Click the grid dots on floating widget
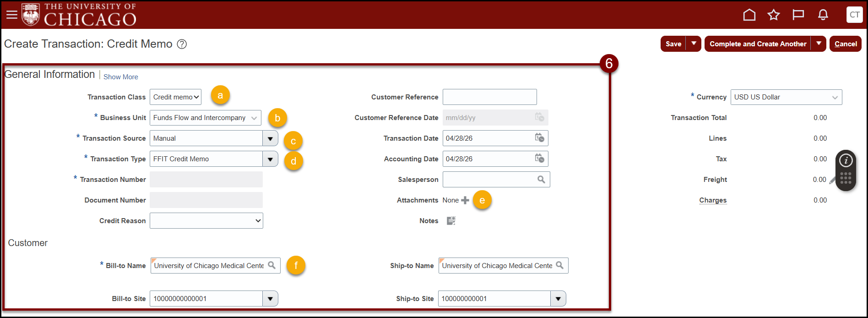Image resolution: width=868 pixels, height=318 pixels. [846, 178]
